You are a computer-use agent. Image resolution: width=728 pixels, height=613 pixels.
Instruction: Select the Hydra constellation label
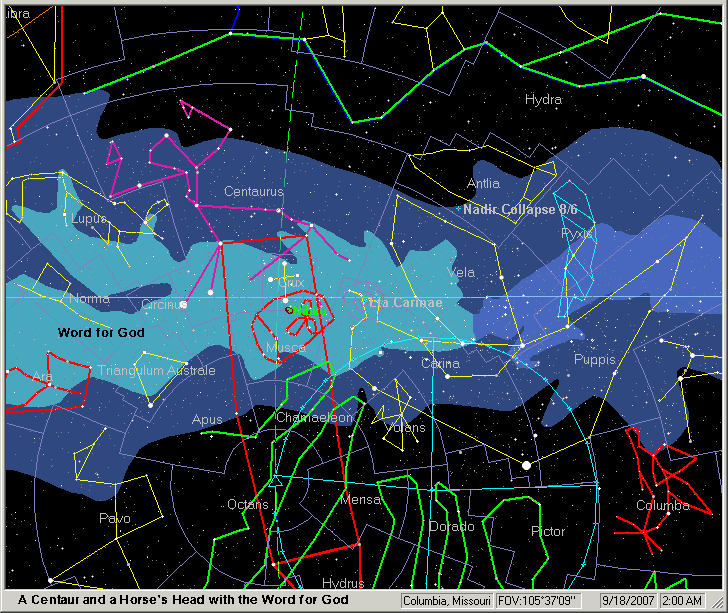tap(543, 100)
